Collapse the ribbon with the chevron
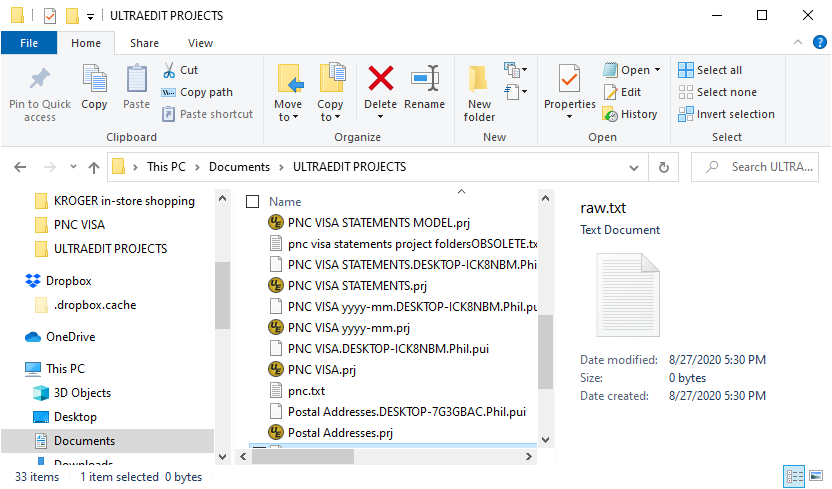This screenshot has height=489, width=832. [x=798, y=42]
